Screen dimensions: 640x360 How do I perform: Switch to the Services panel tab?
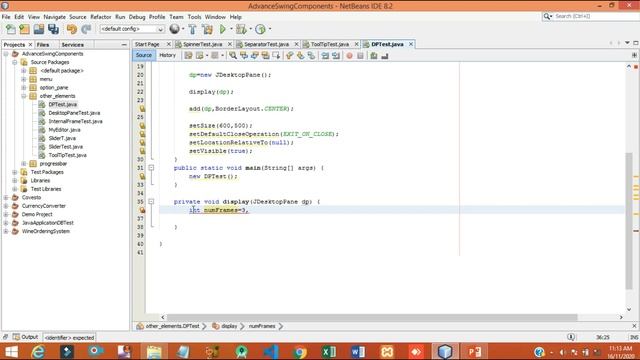pyautogui.click(x=73, y=44)
